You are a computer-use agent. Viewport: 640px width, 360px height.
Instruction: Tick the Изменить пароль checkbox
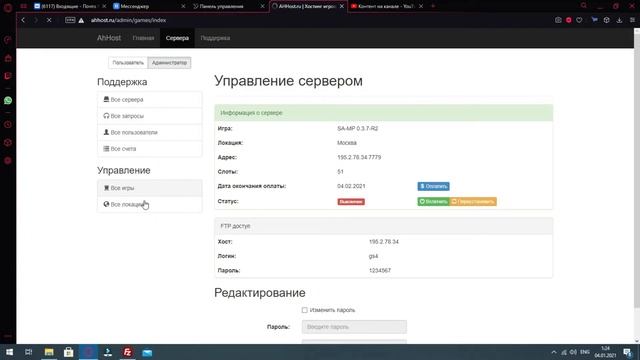304,310
